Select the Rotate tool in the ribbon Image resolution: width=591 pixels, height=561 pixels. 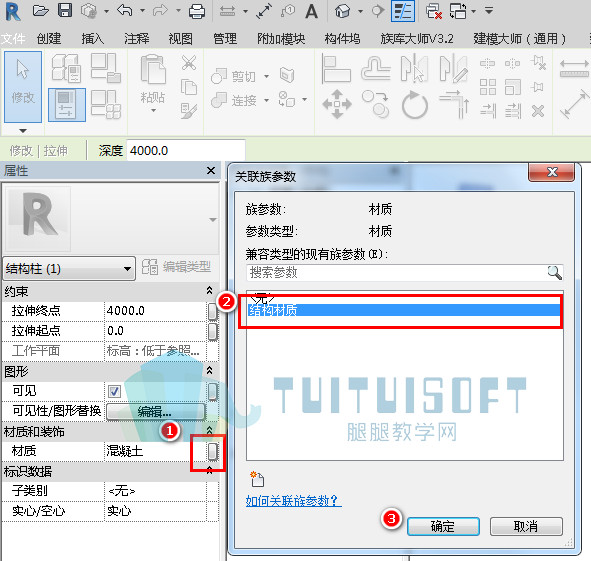(414, 105)
